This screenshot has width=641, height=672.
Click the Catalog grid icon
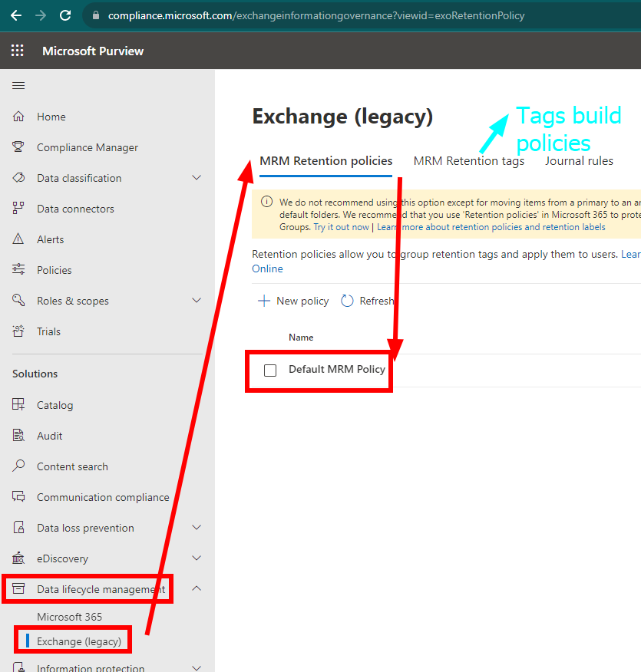click(x=18, y=404)
